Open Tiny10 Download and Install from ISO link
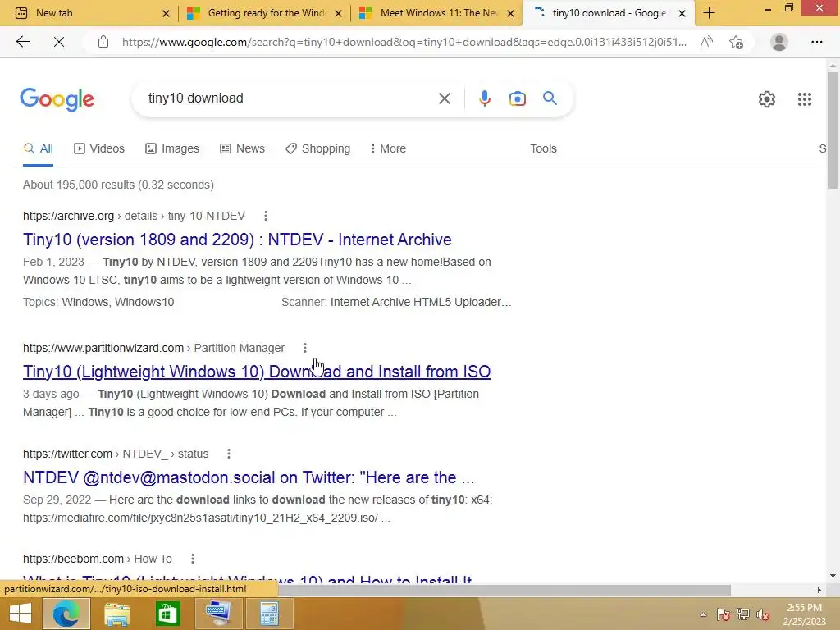Screen dimensions: 840x630 pyautogui.click(x=257, y=372)
